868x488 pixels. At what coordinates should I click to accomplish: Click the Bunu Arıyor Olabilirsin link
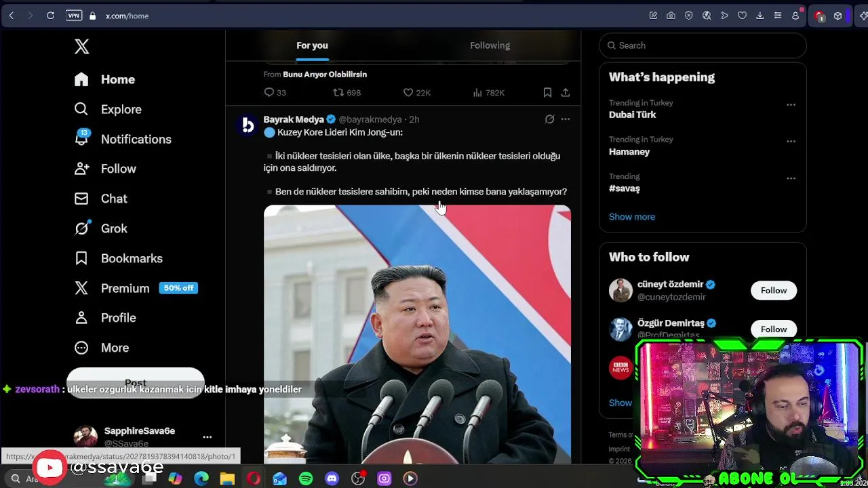[325, 75]
